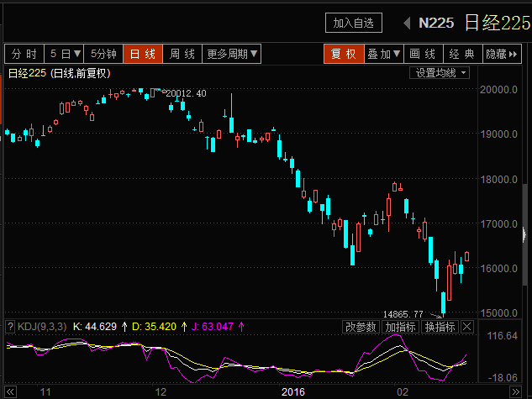This screenshot has width=532, height=399.
Task: Switch to 分时 chart tab
Action: (24, 54)
